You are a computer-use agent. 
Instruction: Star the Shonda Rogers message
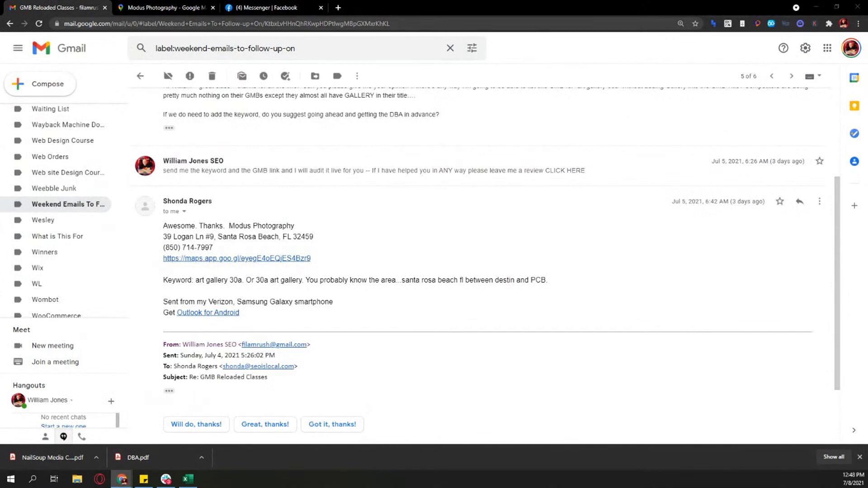[x=779, y=202]
